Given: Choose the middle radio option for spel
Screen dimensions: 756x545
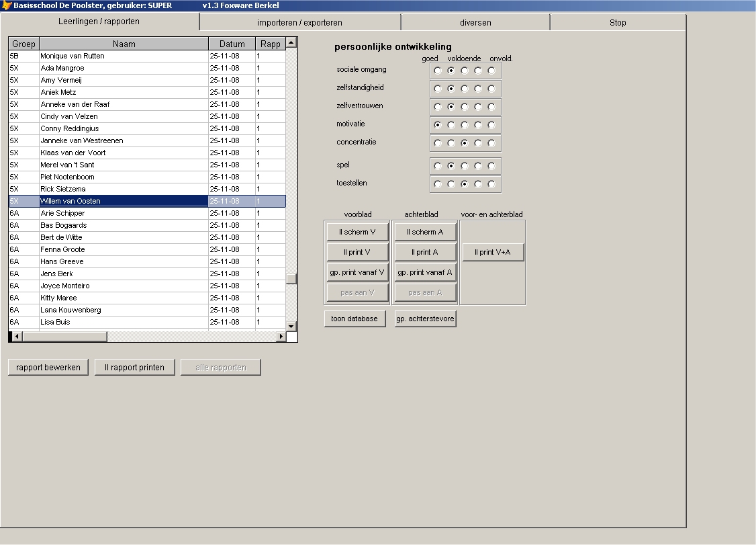Looking at the screenshot, I should click(x=465, y=166).
